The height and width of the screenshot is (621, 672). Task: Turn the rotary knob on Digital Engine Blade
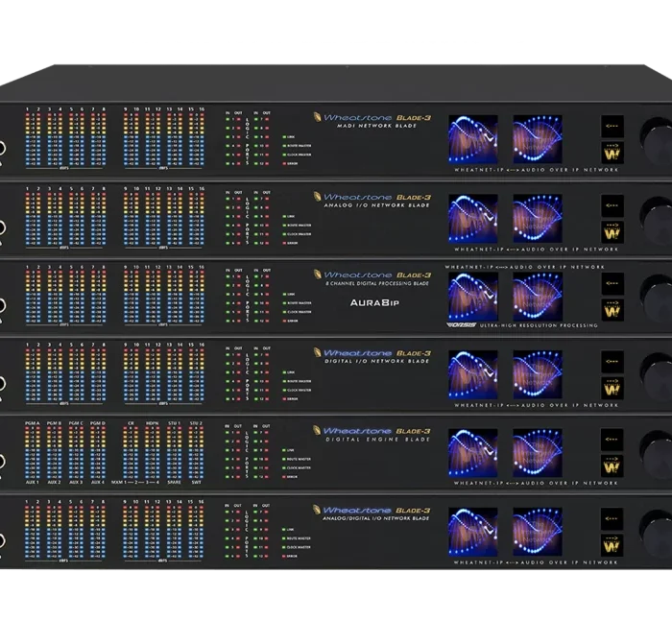(656, 454)
